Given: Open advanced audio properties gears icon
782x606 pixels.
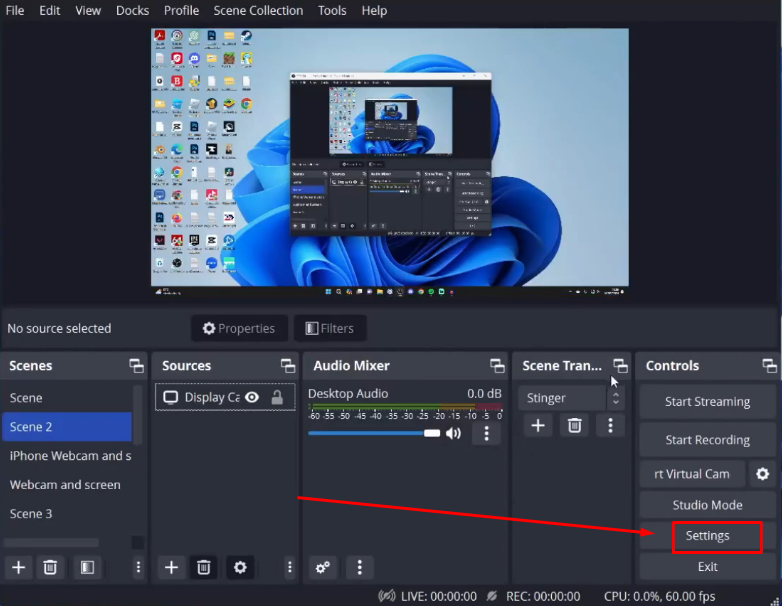Looking at the screenshot, I should (x=323, y=567).
